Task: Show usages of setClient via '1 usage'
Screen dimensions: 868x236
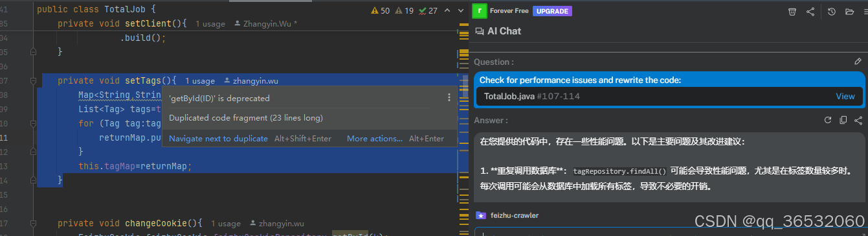Action: click(x=210, y=23)
